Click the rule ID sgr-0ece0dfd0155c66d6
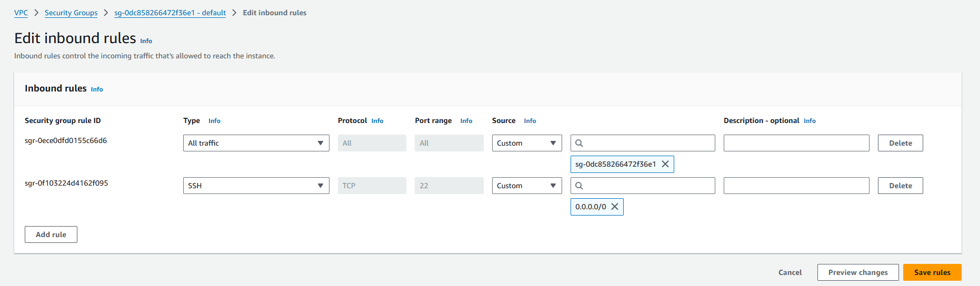The height and width of the screenshot is (286, 980). click(x=66, y=140)
